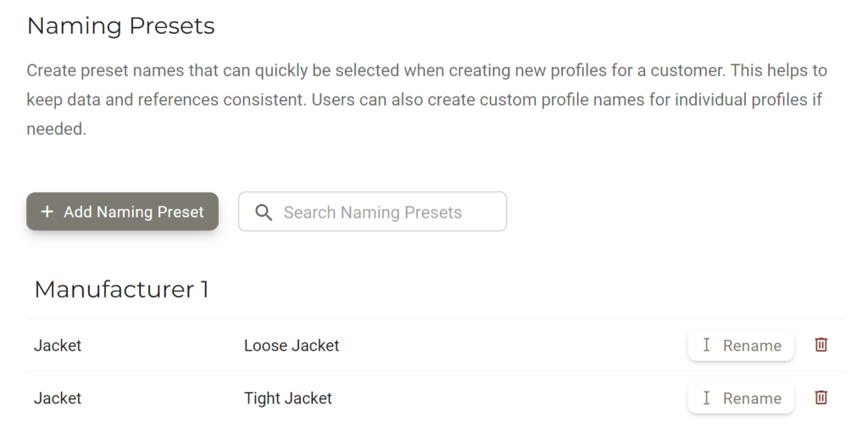Image resolution: width=868 pixels, height=438 pixels.
Task: Rename the Loose Jacket preset
Action: (x=741, y=345)
